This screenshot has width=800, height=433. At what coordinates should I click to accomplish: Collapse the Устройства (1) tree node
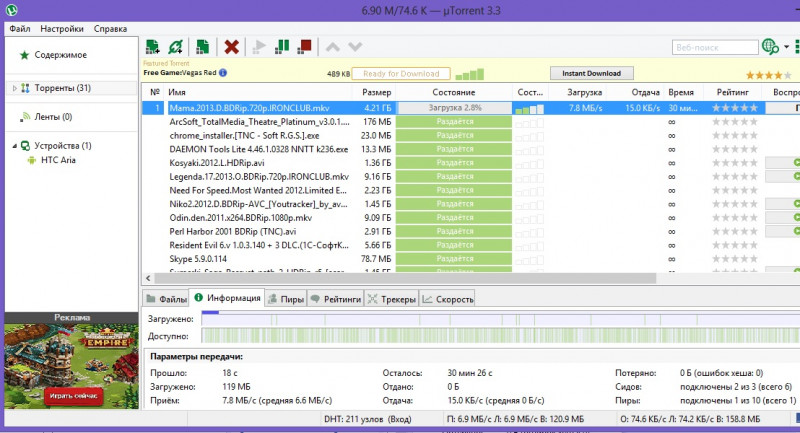tap(14, 146)
